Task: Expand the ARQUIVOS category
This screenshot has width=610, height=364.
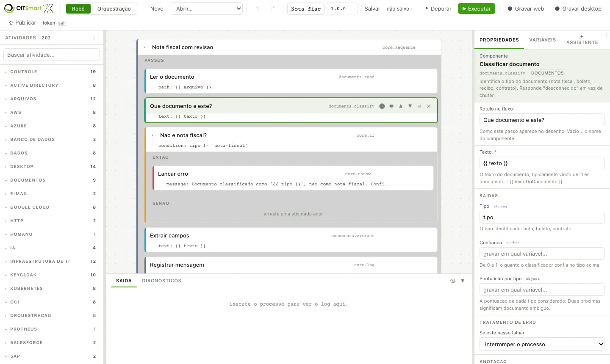Action: click(51, 99)
